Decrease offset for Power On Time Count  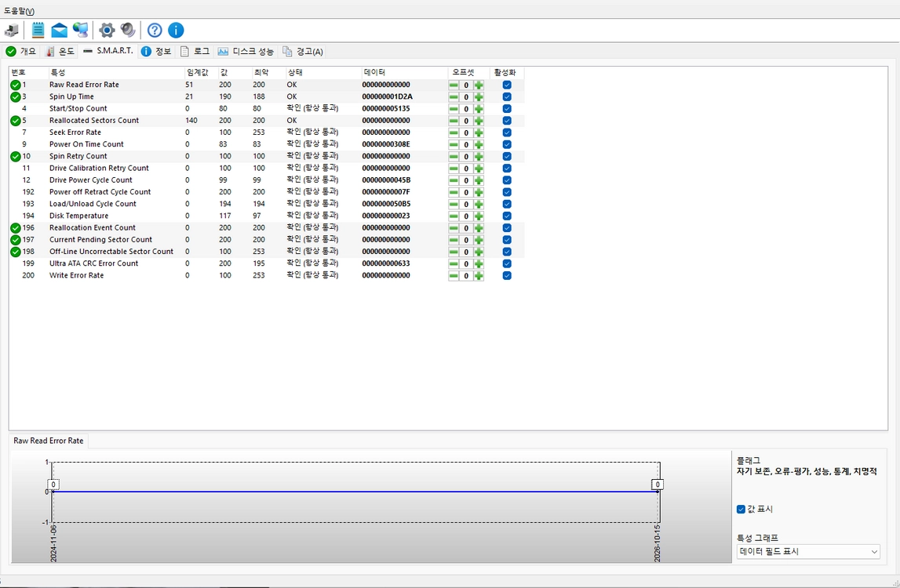pos(454,144)
